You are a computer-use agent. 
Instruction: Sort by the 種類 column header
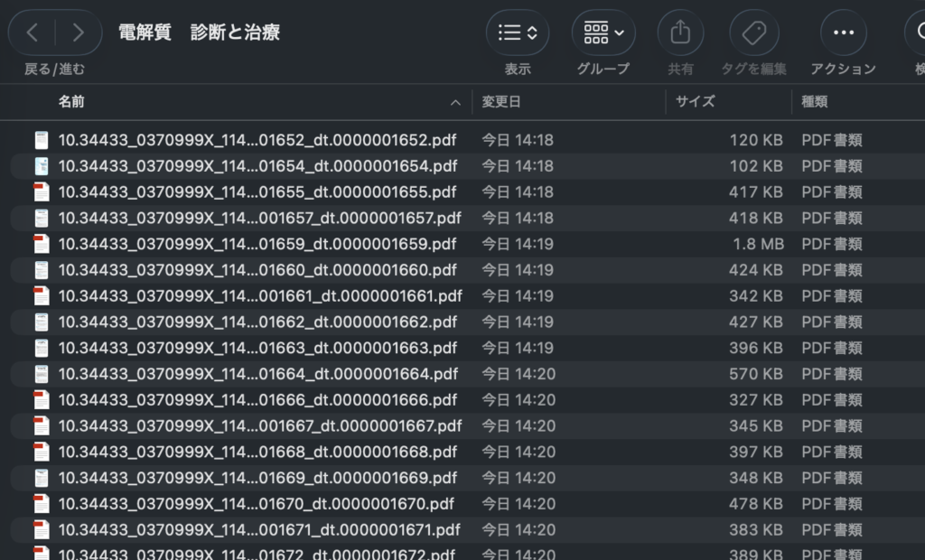pos(816,102)
